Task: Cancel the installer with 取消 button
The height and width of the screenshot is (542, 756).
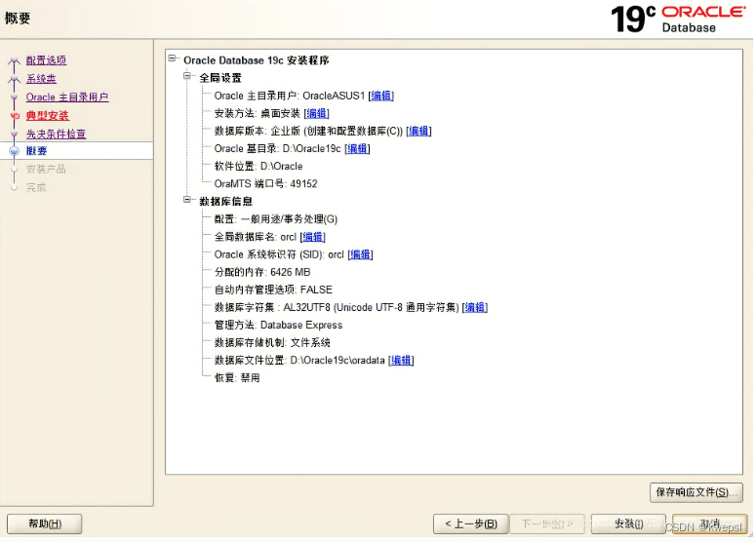Action: [709, 523]
